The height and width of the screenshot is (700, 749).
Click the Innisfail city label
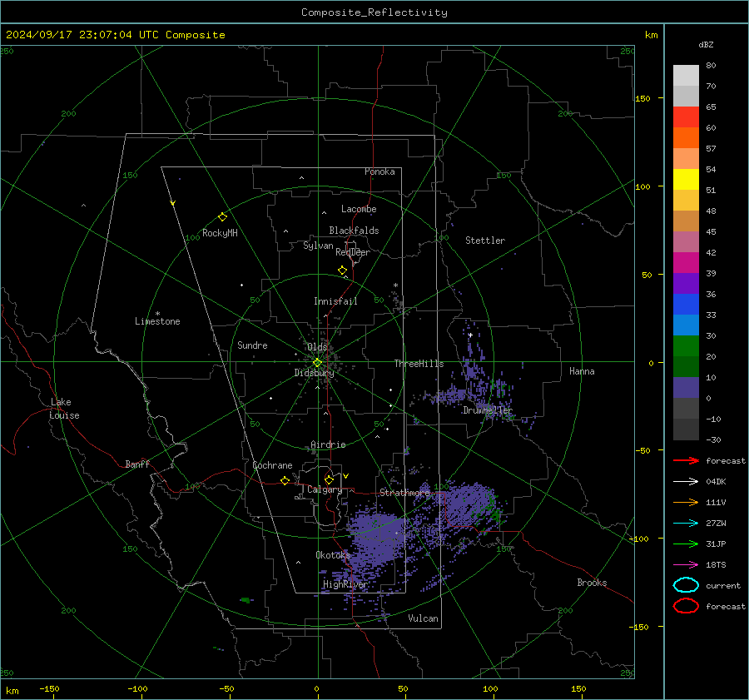click(x=335, y=301)
